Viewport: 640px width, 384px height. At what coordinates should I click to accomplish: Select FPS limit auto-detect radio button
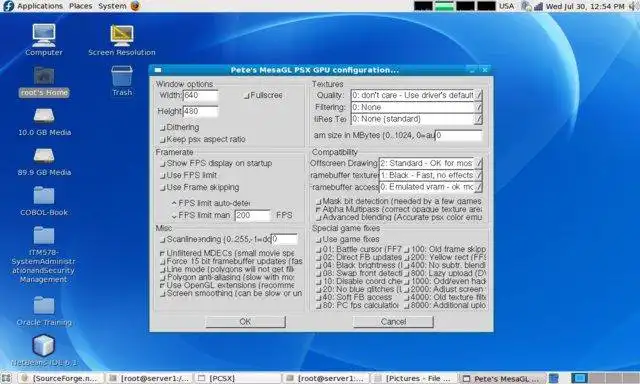click(174, 203)
